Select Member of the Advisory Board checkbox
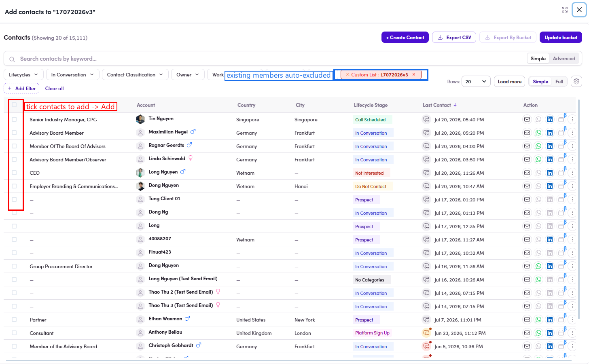Screen dimensions: 589x364 click(x=14, y=346)
